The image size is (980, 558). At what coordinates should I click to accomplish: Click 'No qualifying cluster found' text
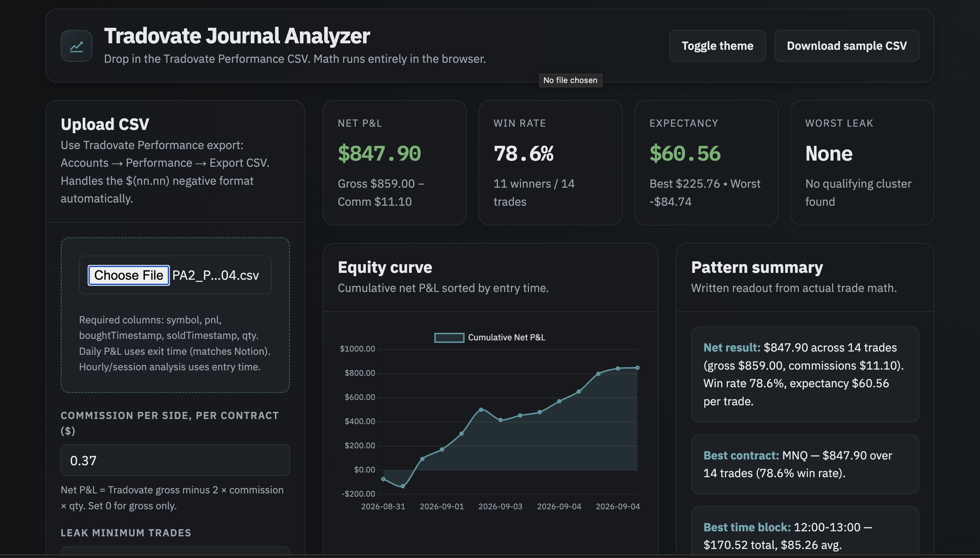coord(858,192)
